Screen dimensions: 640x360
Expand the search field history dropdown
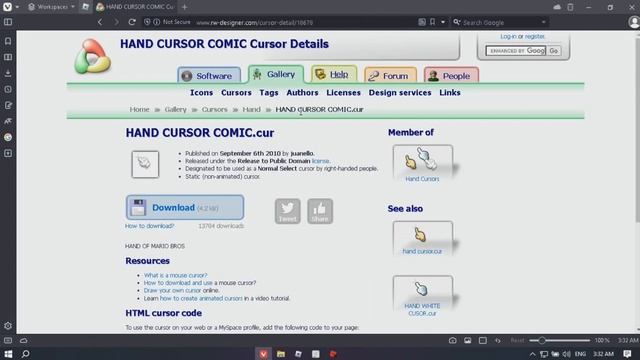point(544,22)
